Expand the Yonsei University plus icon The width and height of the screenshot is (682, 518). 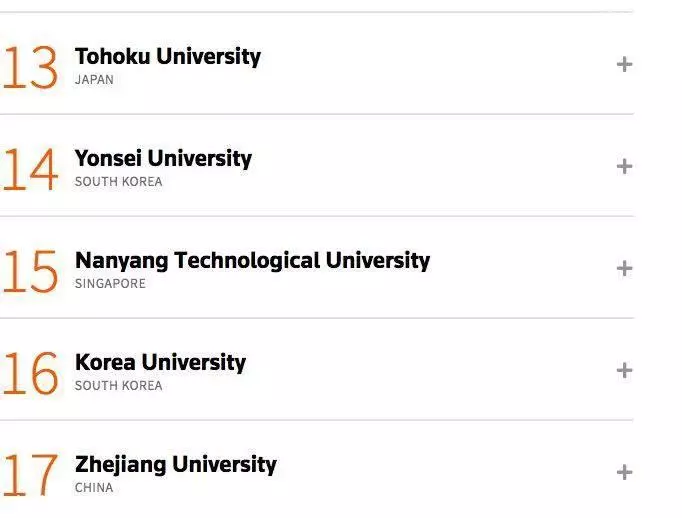(x=624, y=167)
